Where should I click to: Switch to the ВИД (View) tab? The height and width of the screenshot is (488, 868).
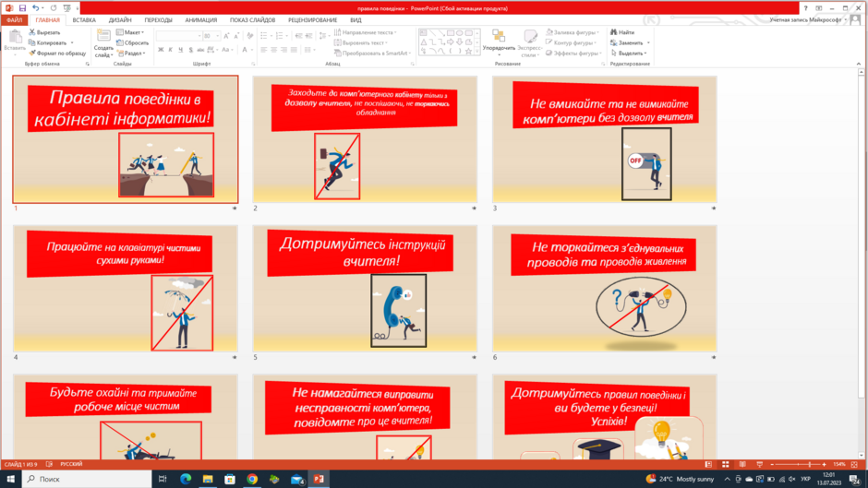[x=356, y=20]
